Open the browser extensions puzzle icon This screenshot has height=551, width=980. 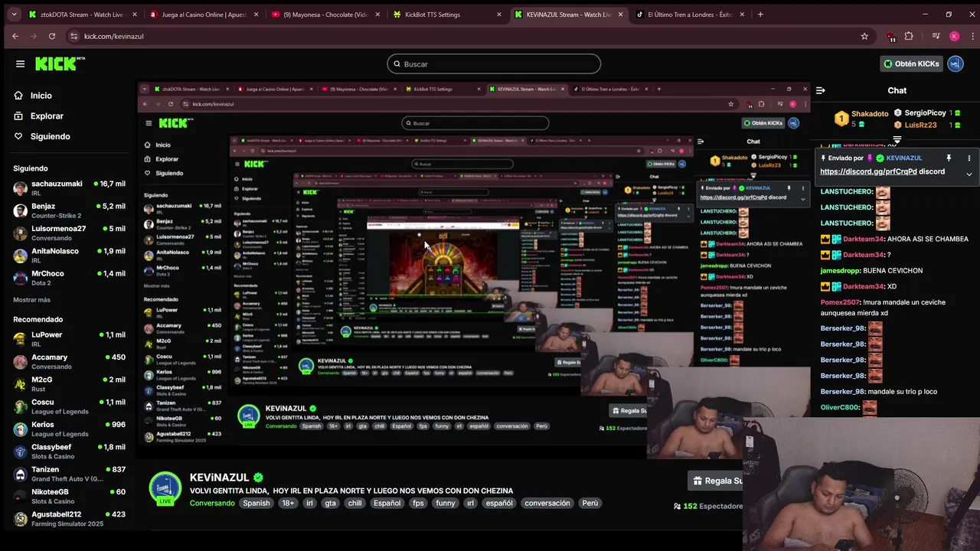(x=909, y=36)
